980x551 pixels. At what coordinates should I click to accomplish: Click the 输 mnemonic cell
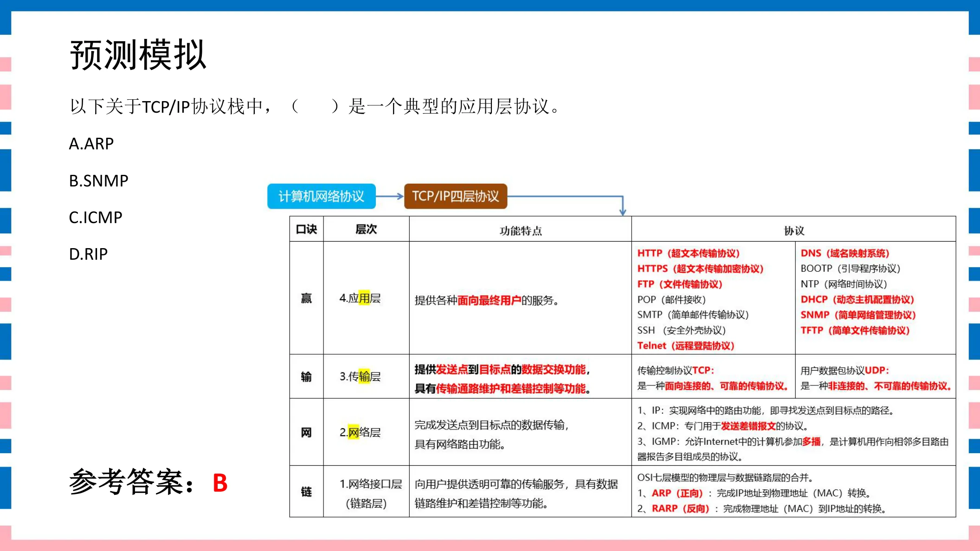(x=306, y=377)
